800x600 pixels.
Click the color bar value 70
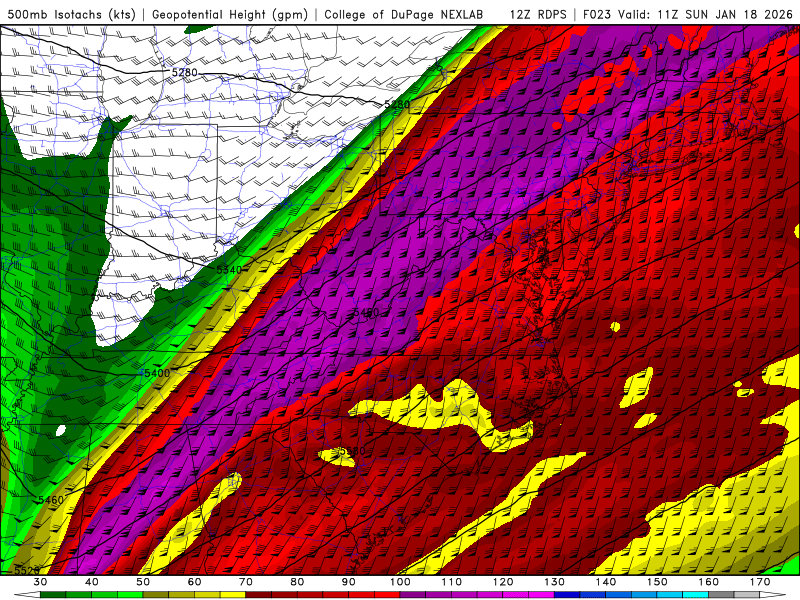[x=246, y=582]
